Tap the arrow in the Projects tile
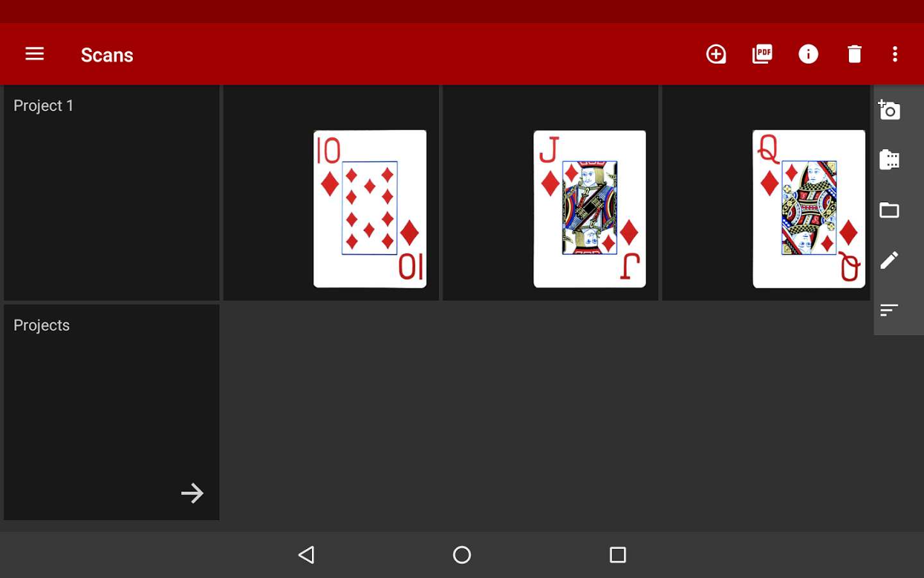 [x=193, y=493]
